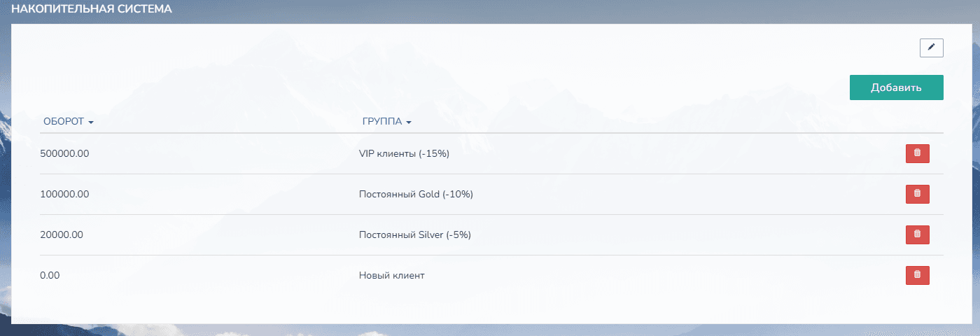Click the sort arrow next to Группа
This screenshot has width=980, height=336.
point(409,122)
